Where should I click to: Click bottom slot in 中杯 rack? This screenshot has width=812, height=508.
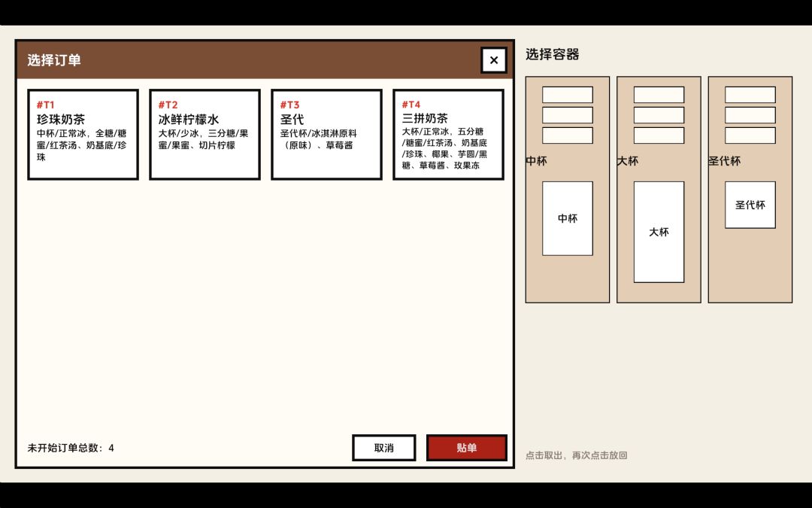point(568,135)
